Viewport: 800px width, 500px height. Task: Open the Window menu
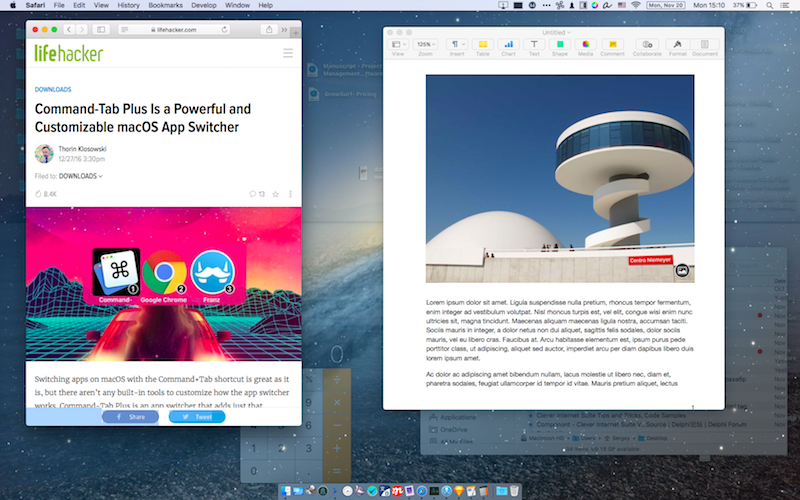[x=237, y=5]
